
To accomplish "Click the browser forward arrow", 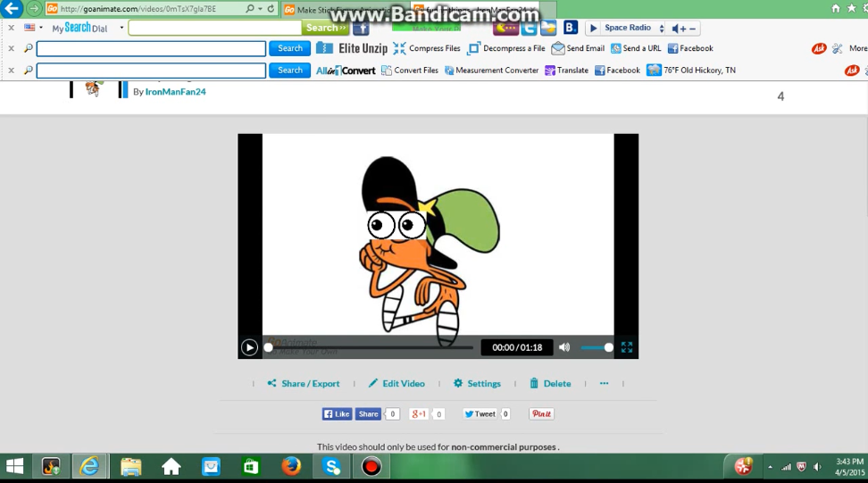I will [x=34, y=8].
